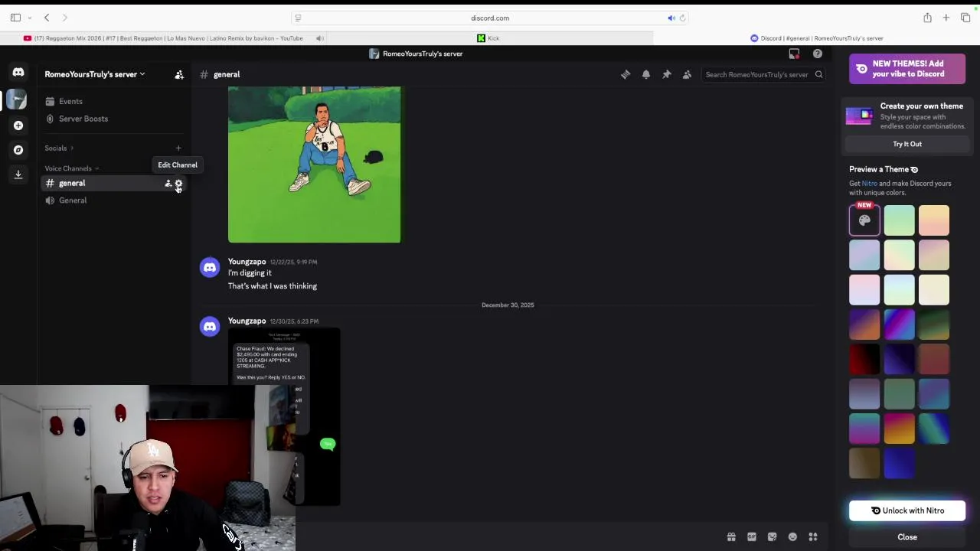
Task: Open Help question mark icon
Action: [x=818, y=54]
